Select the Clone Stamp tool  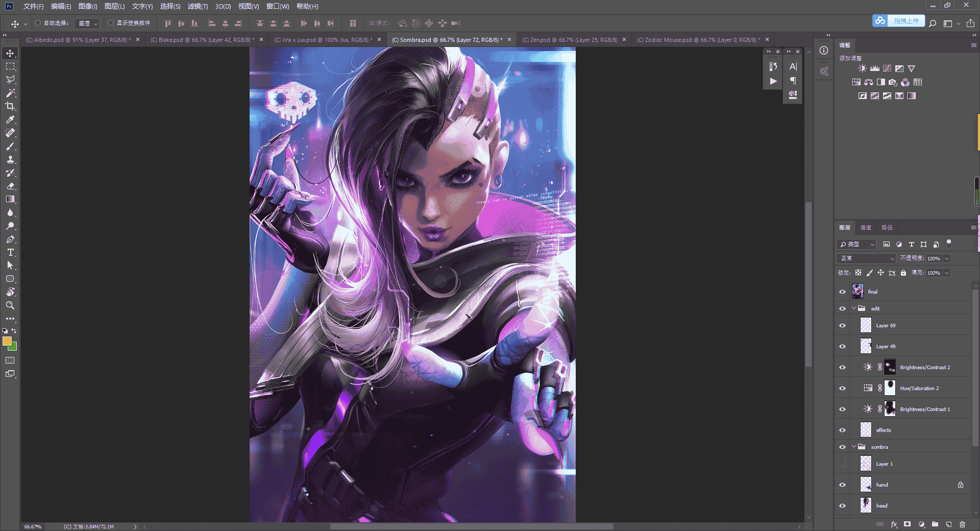(10, 160)
